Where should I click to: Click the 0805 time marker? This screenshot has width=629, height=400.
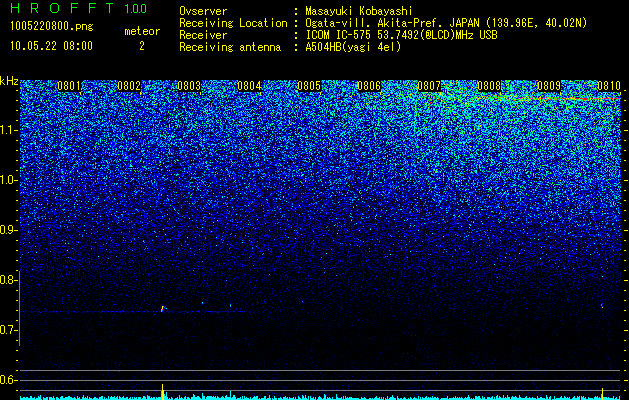(x=309, y=86)
